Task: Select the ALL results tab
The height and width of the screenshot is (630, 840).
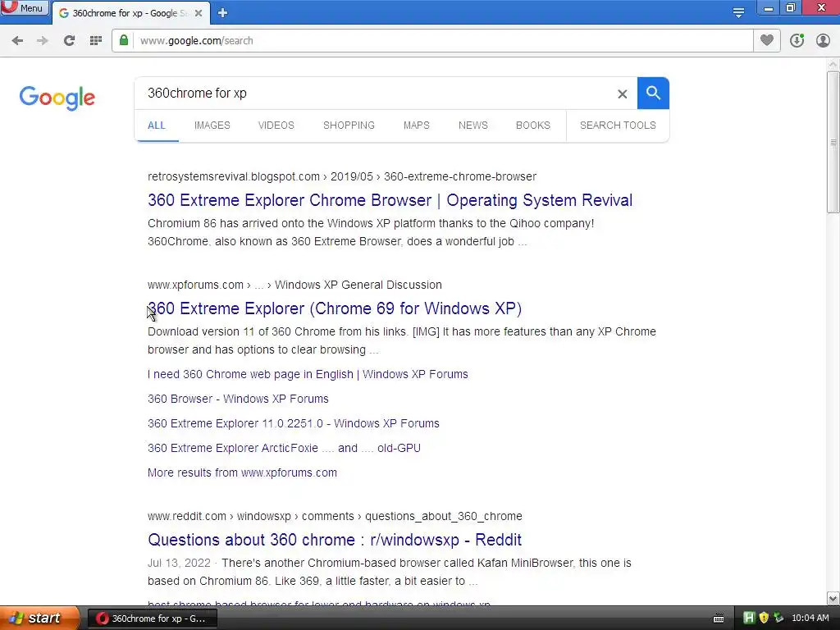Action: (x=157, y=126)
